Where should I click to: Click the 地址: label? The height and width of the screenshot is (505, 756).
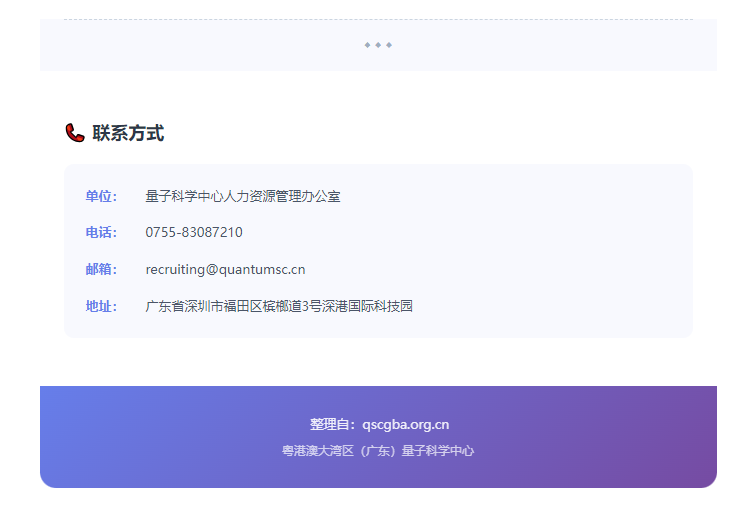tap(101, 306)
